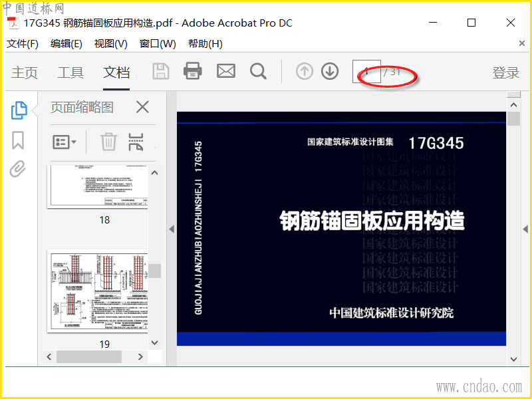Print the document using printer icon
The image size is (532, 399).
point(193,72)
